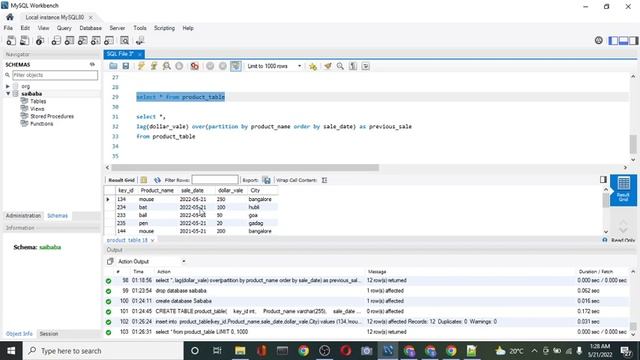Click create new table icon
Screen dimensions: 640x360
click(69, 40)
